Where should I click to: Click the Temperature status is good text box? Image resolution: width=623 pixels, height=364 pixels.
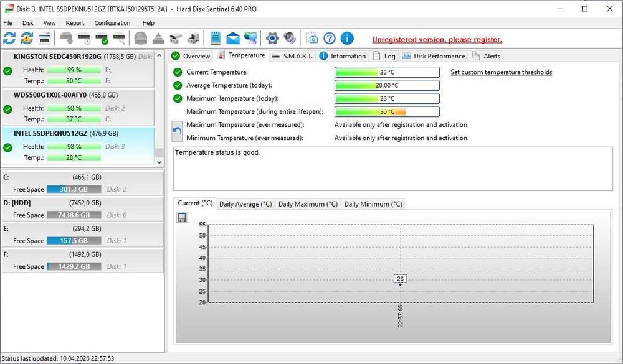(393, 169)
